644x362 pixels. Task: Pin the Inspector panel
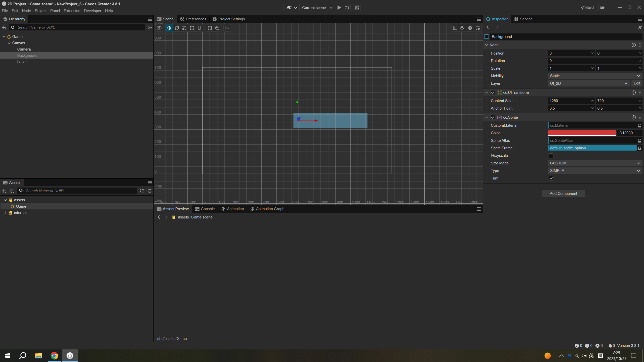coord(640,27)
